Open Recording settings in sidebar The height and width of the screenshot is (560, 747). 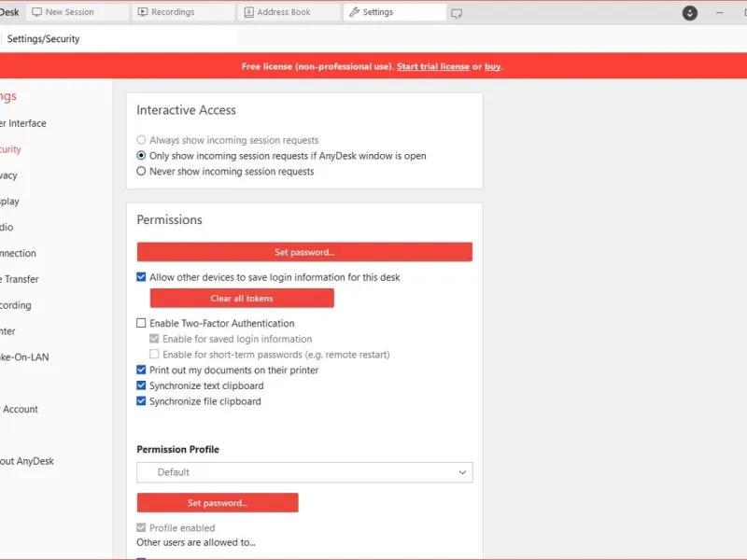[x=16, y=305]
